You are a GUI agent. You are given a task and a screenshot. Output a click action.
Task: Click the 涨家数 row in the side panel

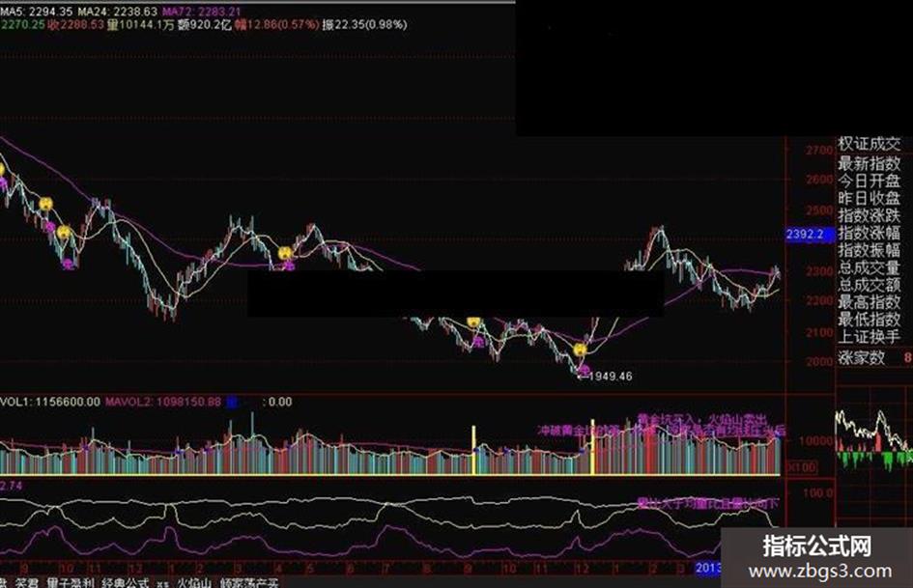[x=862, y=357]
